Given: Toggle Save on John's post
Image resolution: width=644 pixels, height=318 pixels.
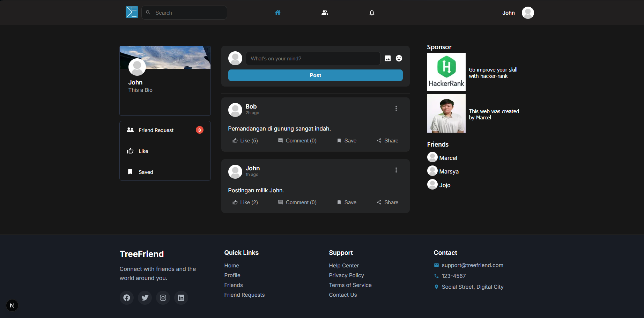Looking at the screenshot, I should click(347, 202).
